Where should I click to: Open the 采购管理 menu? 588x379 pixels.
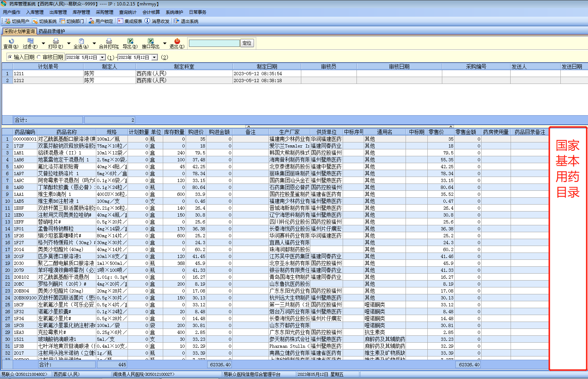pyautogui.click(x=104, y=12)
